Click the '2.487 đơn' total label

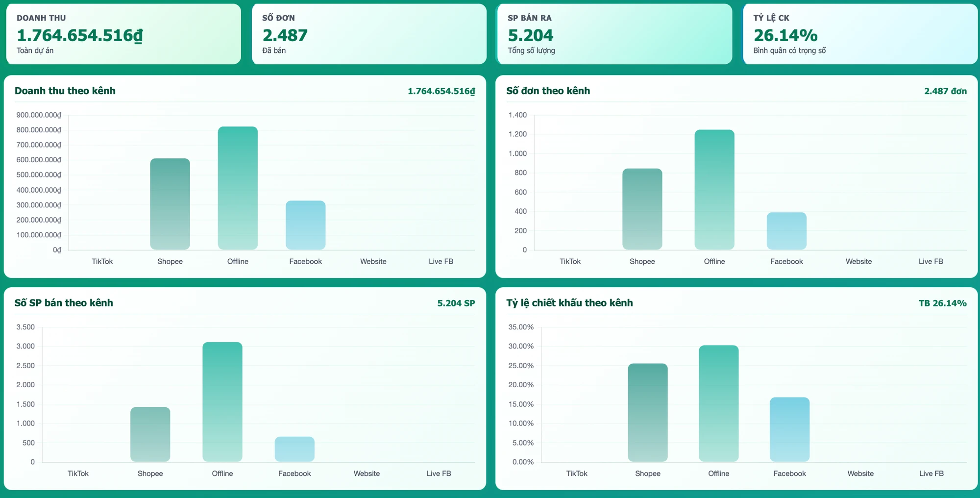pyautogui.click(x=945, y=91)
